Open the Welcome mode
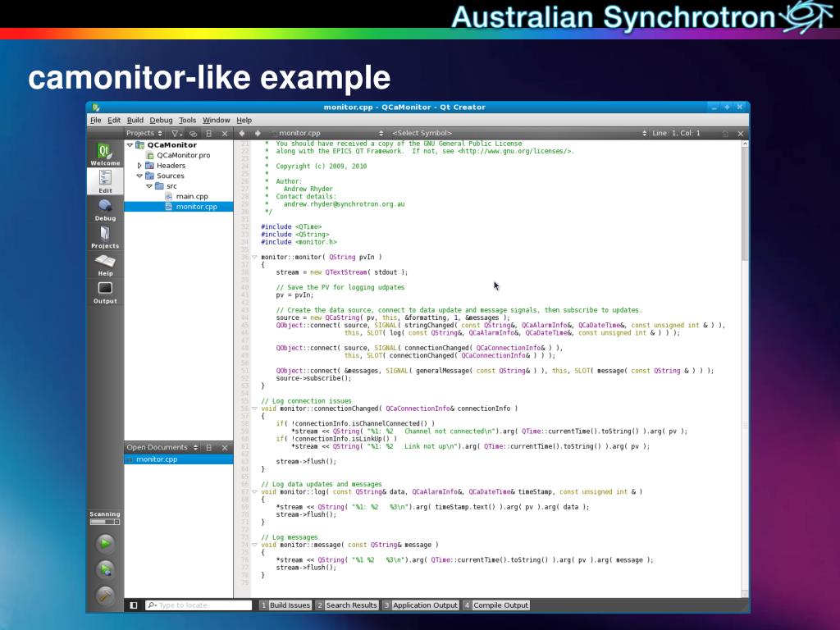 pos(105,154)
